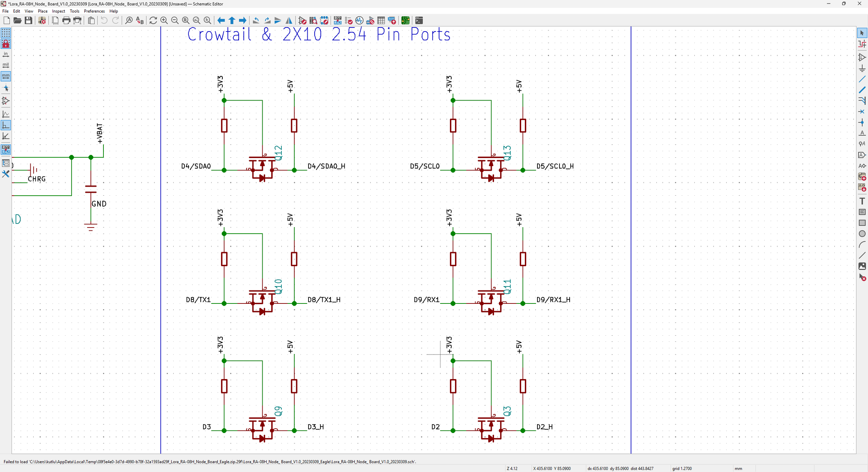The image size is (868, 472).
Task: Open the Symbol Editor
Action: click(302, 21)
